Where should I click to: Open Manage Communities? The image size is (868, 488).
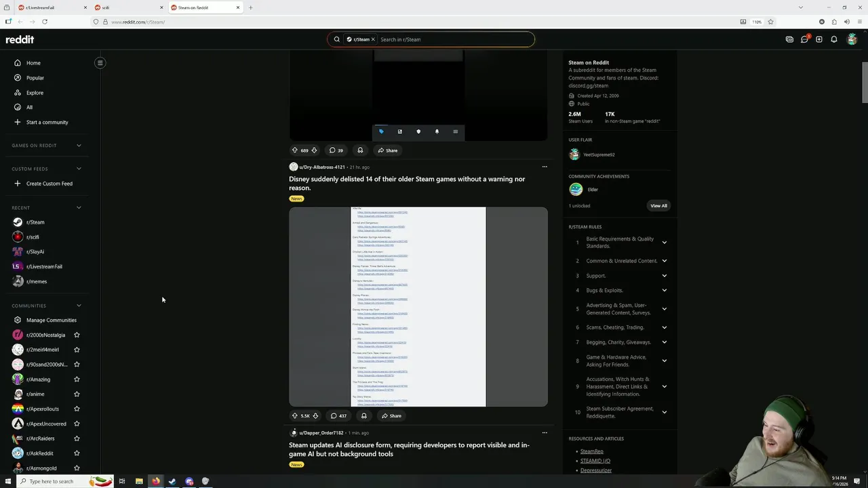click(x=51, y=320)
